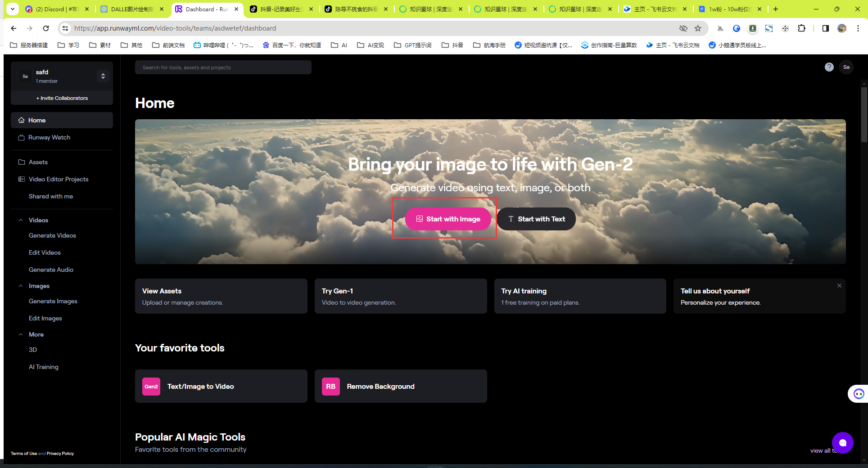This screenshot has width=868, height=468.
Task: Click the site info icon in address bar
Action: 65,28
